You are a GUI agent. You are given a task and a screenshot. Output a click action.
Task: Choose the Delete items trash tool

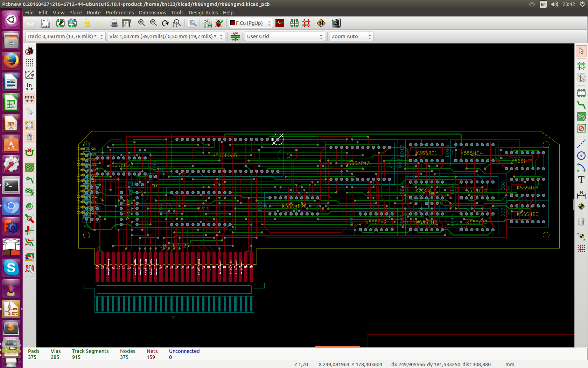point(581,222)
